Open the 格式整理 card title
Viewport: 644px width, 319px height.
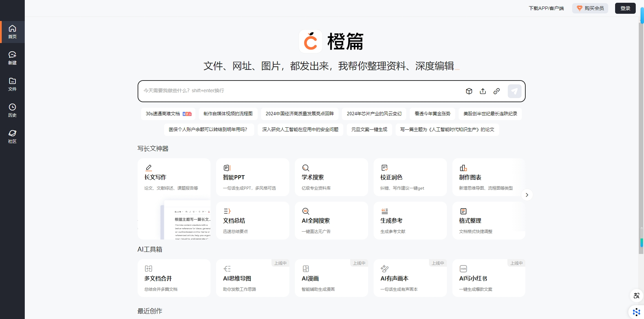pyautogui.click(x=470, y=221)
